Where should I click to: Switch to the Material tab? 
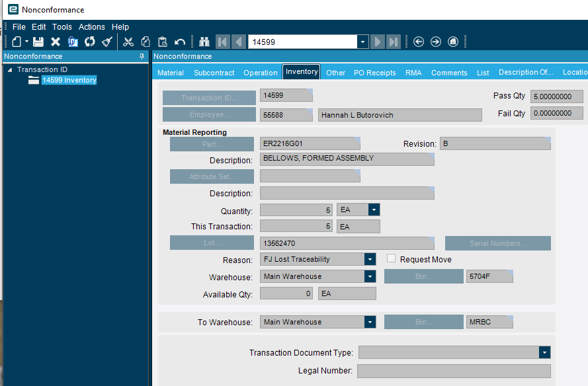(171, 73)
